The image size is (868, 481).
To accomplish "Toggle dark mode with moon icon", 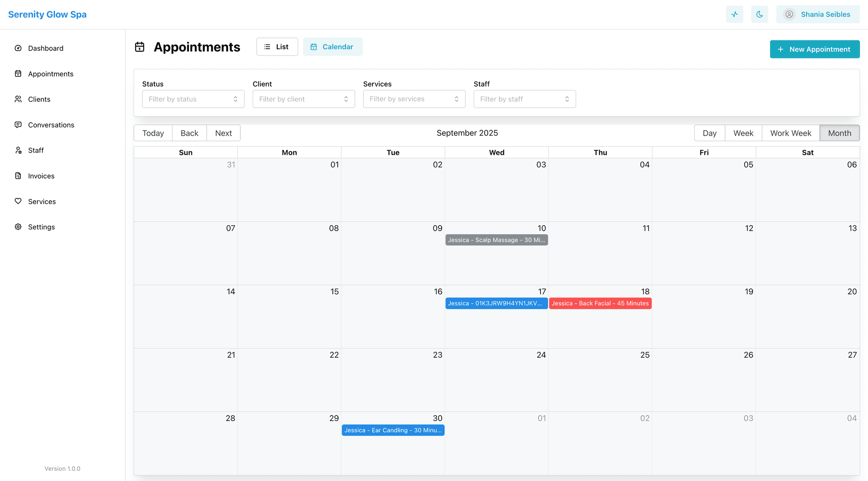I will click(x=759, y=14).
